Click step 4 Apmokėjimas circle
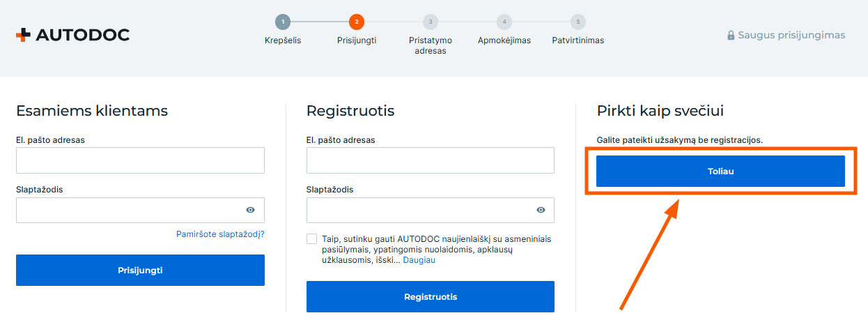The height and width of the screenshot is (327, 868). [504, 22]
